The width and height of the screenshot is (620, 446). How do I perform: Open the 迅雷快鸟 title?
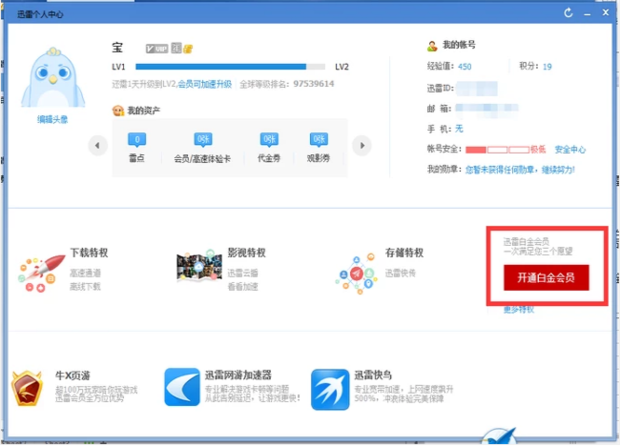point(373,374)
